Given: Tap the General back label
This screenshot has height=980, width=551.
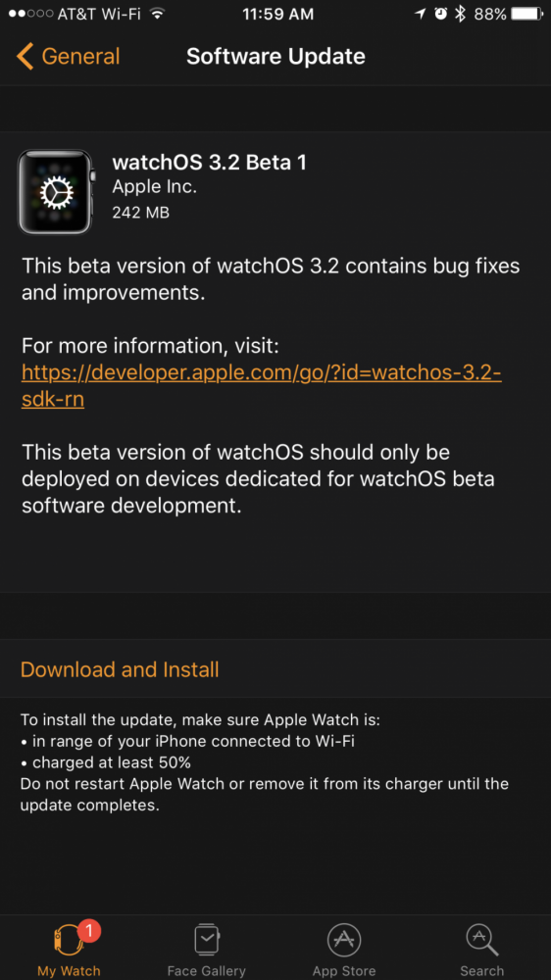Looking at the screenshot, I should (x=80, y=56).
